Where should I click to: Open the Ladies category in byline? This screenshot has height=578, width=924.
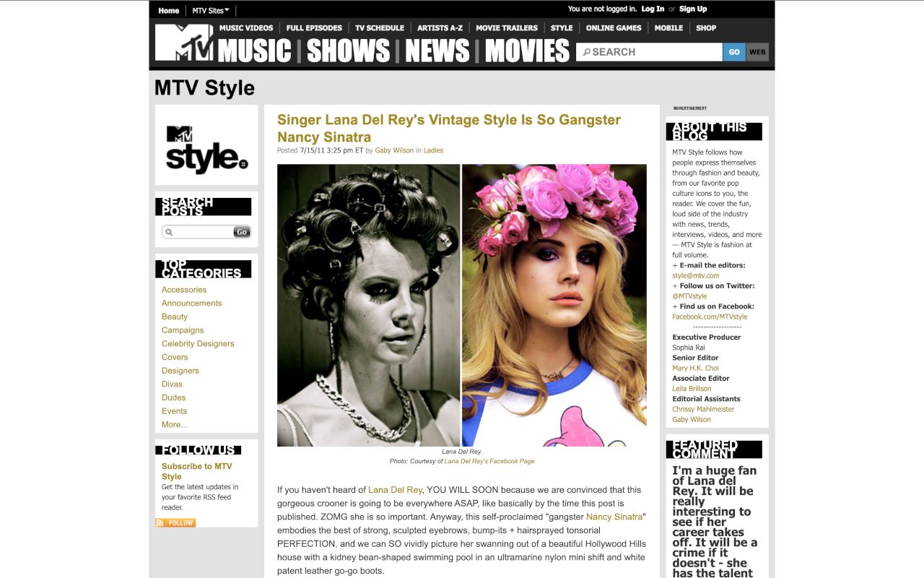pos(433,150)
